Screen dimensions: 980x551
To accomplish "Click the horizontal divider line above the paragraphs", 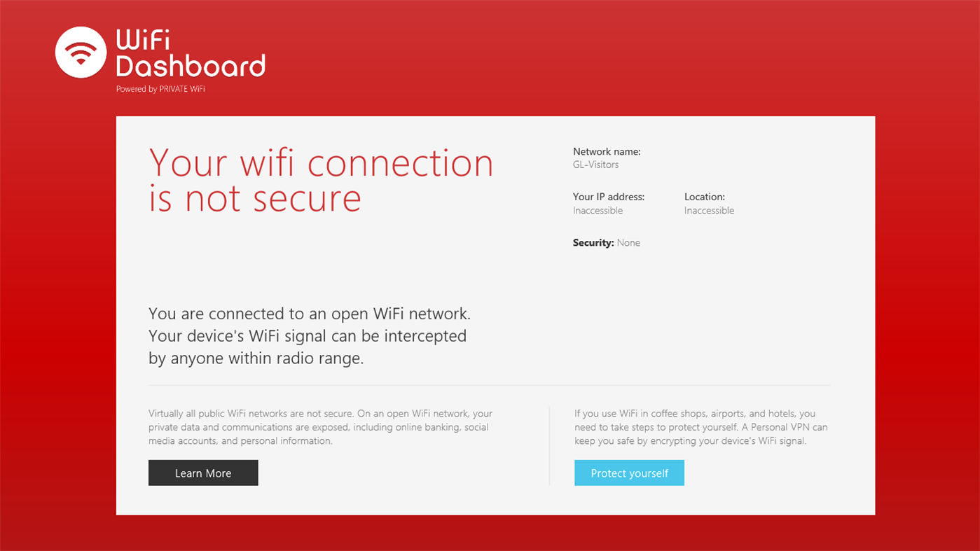I will click(x=489, y=385).
